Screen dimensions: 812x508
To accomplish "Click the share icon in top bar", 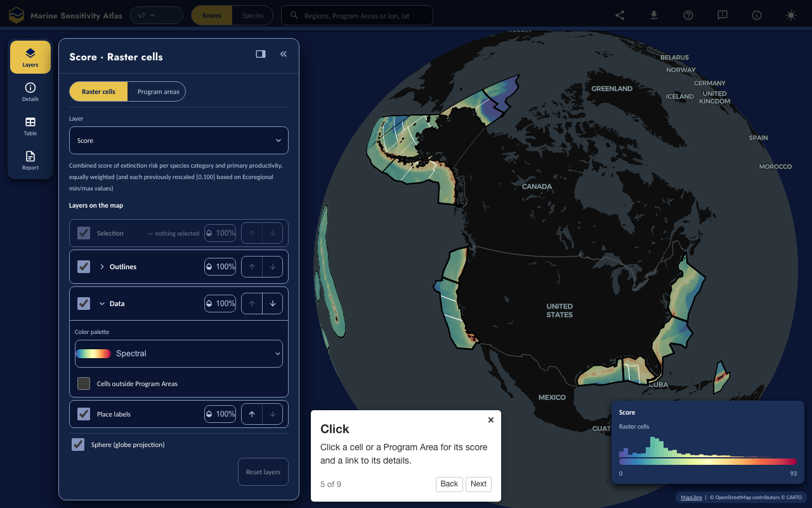I will (x=620, y=15).
